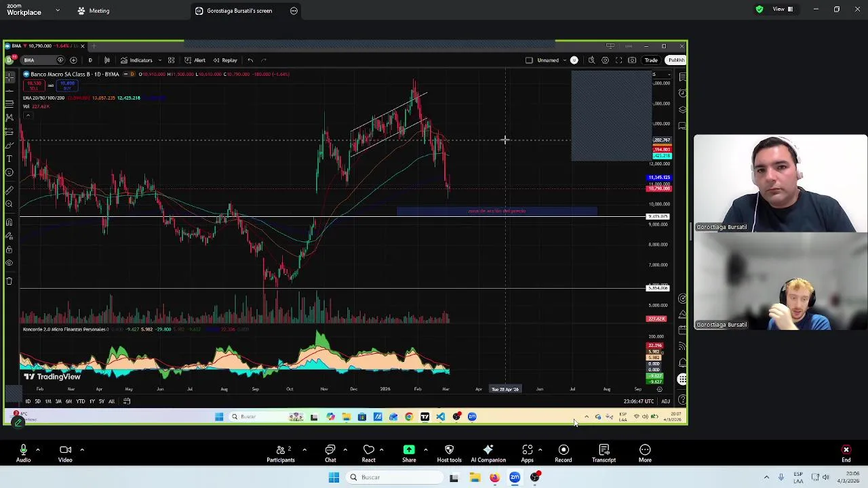
Task: Open the Zoom Chat panel
Action: [x=330, y=453]
